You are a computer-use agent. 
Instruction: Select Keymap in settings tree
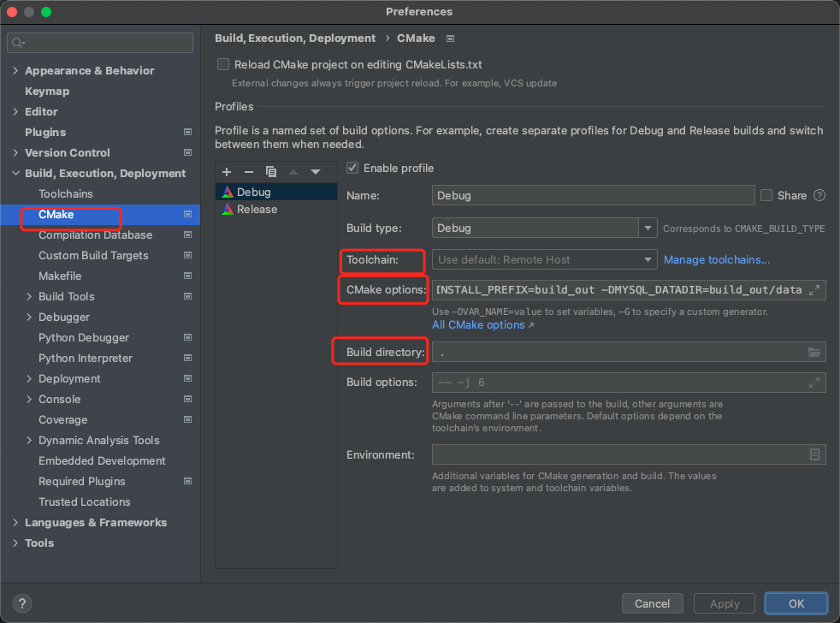pos(47,92)
